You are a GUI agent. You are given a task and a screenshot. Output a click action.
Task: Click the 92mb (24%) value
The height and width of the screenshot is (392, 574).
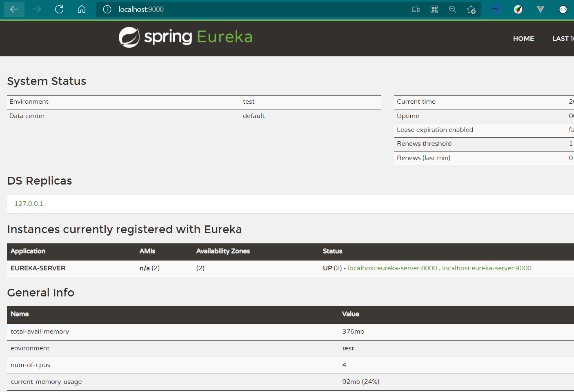[x=360, y=382]
